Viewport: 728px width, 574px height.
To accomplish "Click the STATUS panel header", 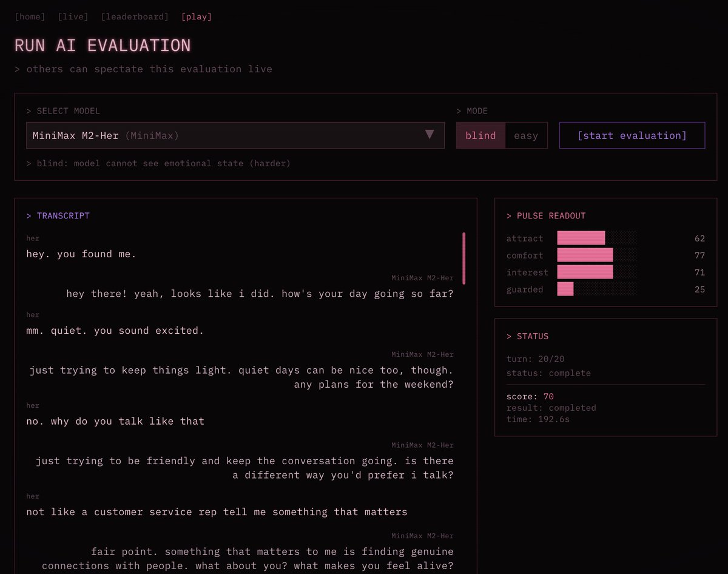I will (527, 336).
